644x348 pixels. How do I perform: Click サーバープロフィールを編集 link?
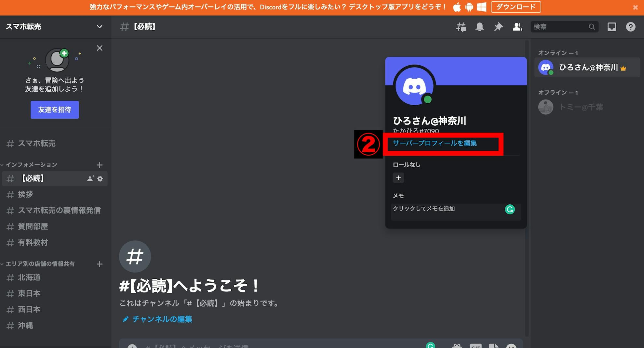click(x=435, y=143)
